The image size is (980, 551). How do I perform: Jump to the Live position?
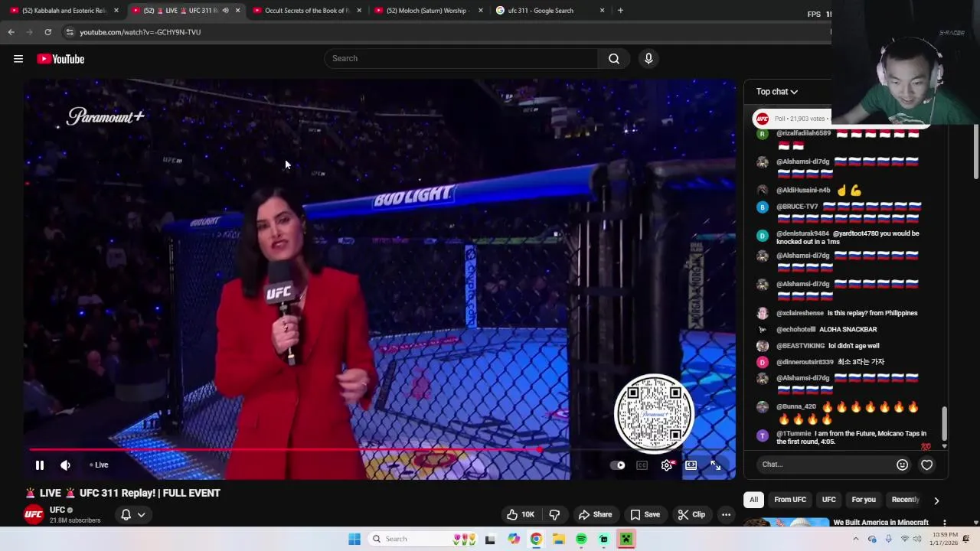99,465
